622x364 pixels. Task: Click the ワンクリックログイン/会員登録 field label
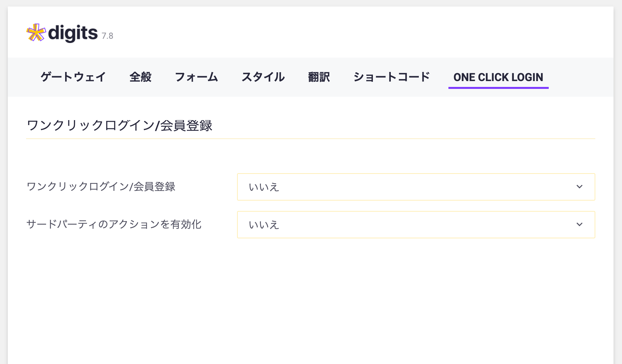(101, 187)
